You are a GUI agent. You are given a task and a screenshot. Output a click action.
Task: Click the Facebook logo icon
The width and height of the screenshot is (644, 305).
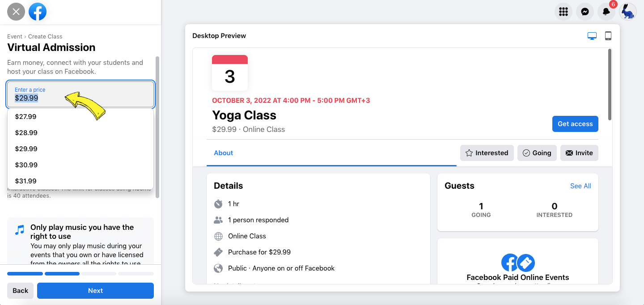37,12
